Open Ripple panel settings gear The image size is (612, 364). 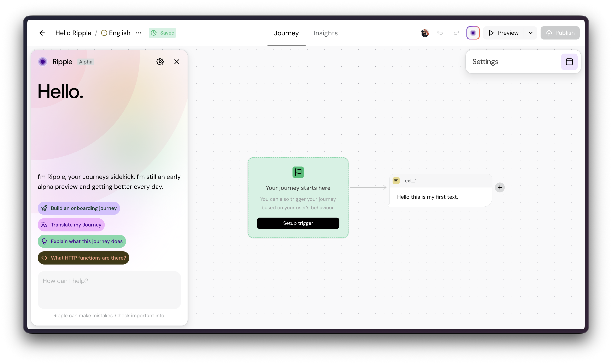pyautogui.click(x=160, y=62)
